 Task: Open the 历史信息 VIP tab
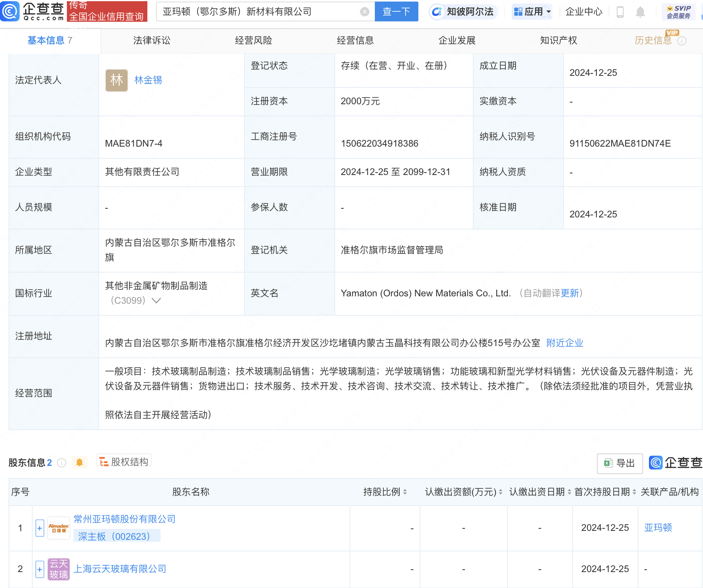(x=653, y=40)
